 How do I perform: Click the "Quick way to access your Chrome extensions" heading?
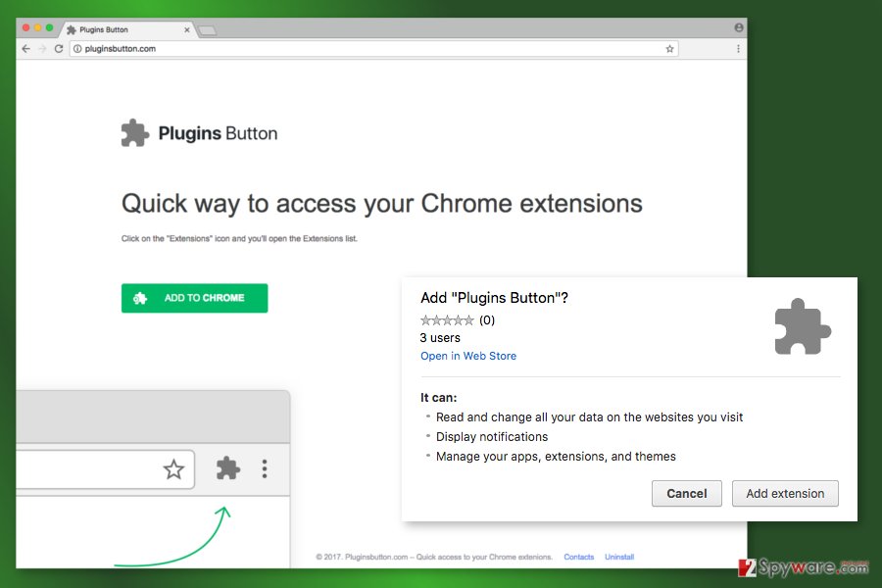pyautogui.click(x=382, y=204)
